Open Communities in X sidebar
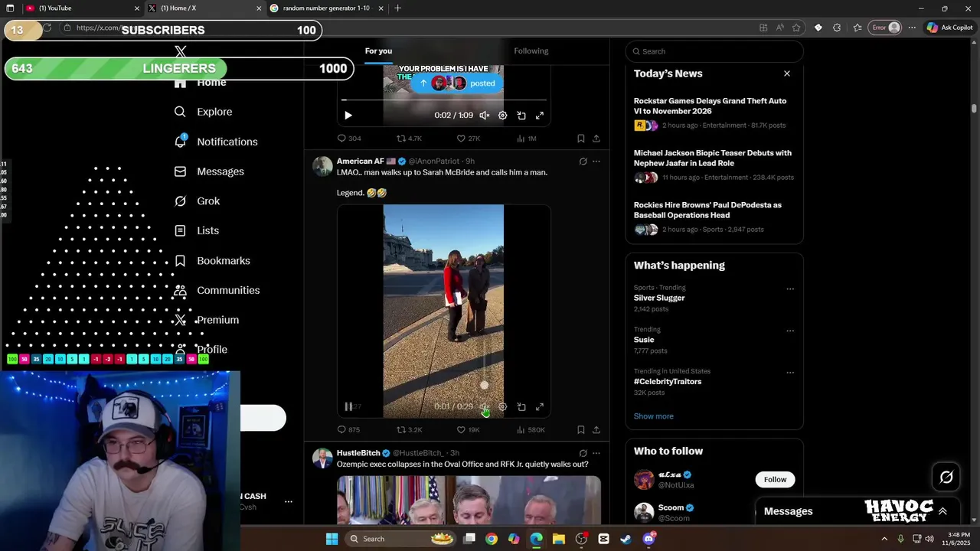 coord(217,290)
